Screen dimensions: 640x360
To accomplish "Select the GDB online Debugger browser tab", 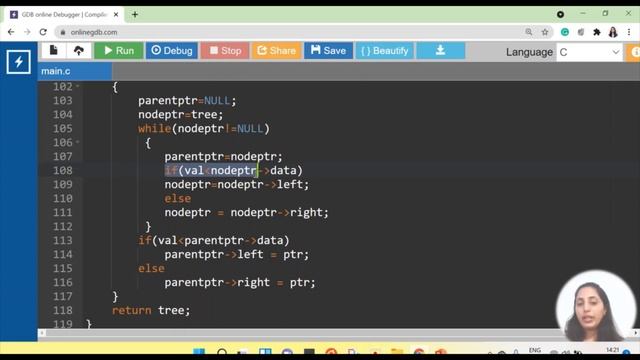I will pos(64,15).
